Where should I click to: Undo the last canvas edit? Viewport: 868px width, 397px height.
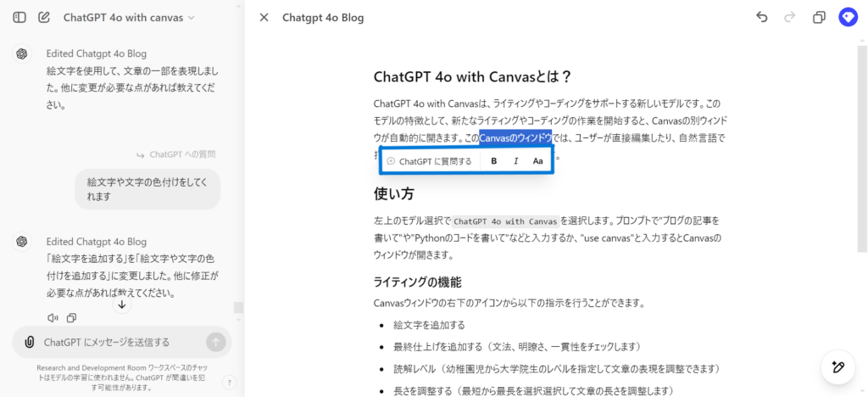(761, 17)
